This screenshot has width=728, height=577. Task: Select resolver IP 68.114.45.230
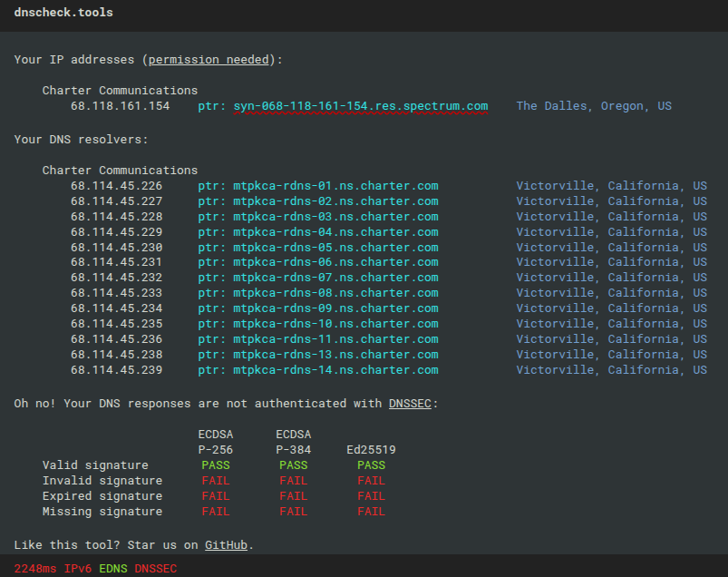click(117, 247)
